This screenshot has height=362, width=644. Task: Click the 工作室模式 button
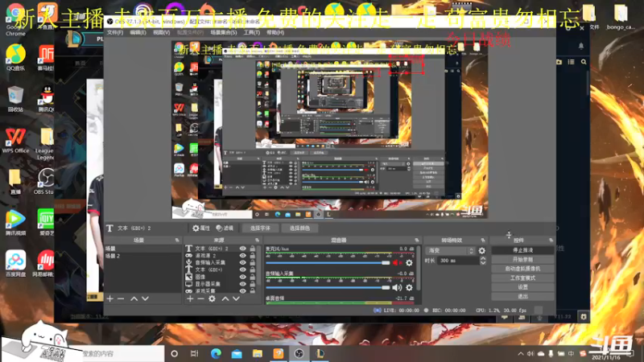[522, 278]
